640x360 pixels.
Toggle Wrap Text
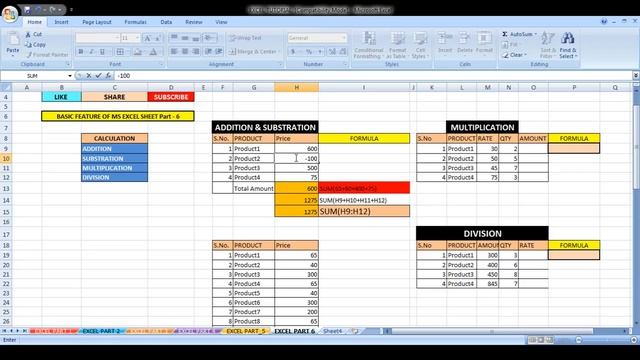[x=245, y=38]
